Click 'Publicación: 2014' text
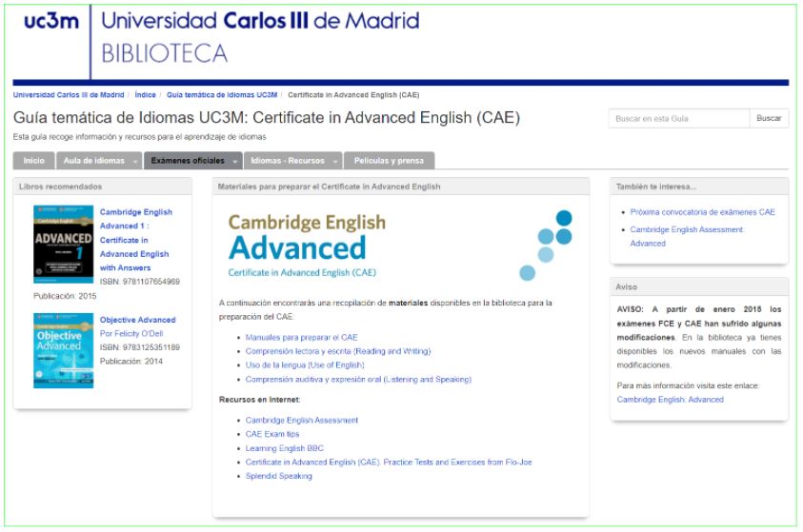Screen dimensions: 803x532 (131, 361)
